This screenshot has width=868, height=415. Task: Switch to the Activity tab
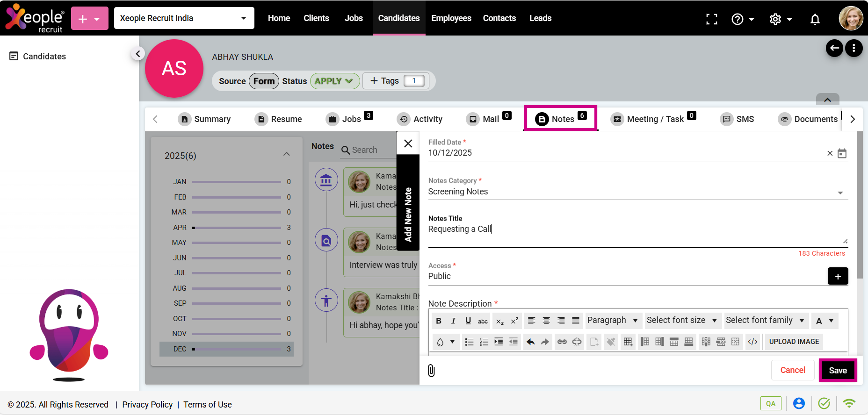tap(420, 119)
